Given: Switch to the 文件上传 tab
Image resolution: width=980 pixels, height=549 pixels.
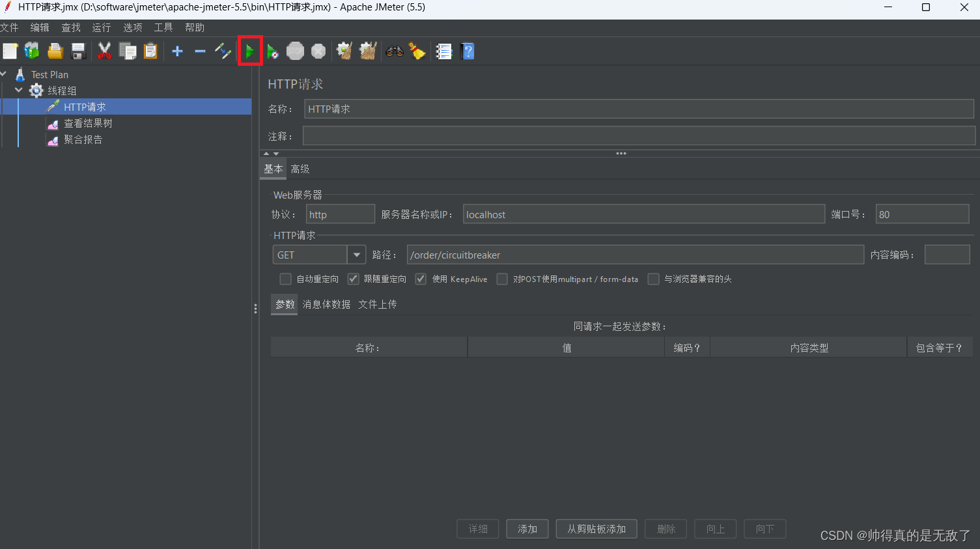Looking at the screenshot, I should click(378, 304).
